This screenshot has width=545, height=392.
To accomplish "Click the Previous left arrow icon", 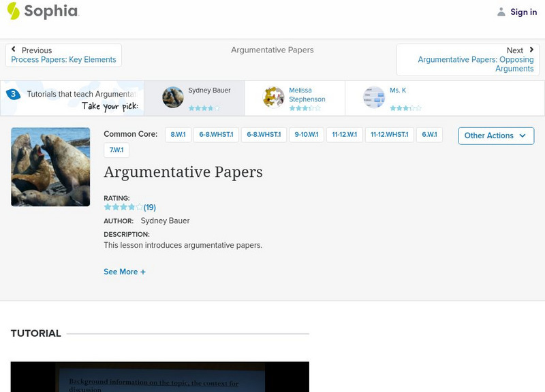I will tap(14, 49).
